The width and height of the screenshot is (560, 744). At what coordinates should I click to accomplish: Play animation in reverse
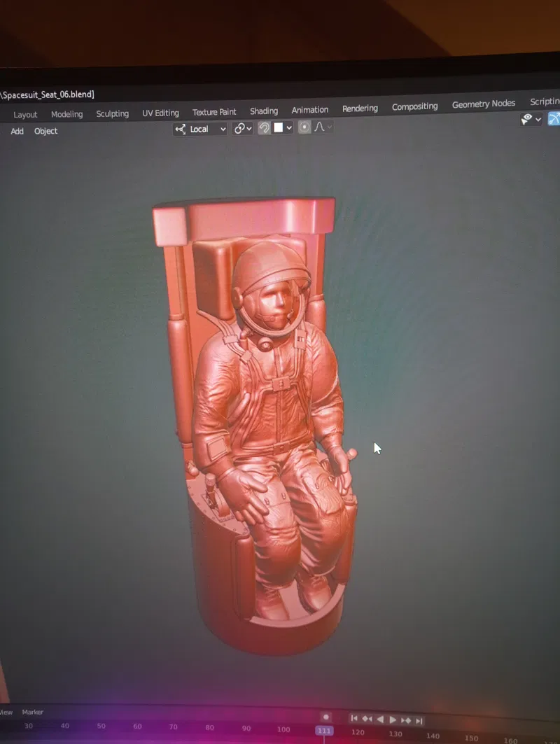tap(380, 719)
